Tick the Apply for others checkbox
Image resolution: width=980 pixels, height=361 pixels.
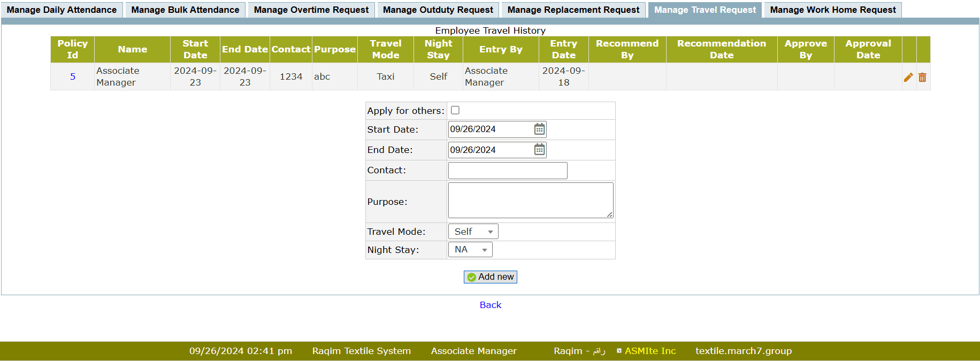tap(455, 110)
